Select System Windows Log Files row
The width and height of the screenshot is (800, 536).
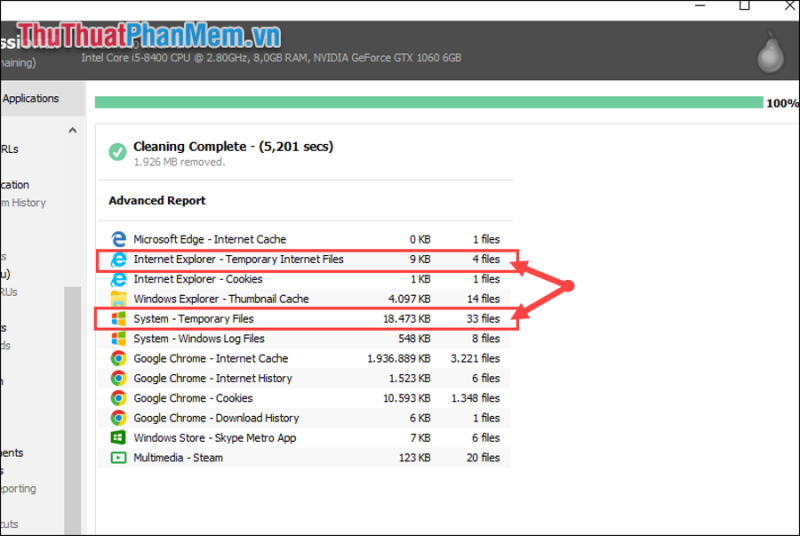click(304, 339)
